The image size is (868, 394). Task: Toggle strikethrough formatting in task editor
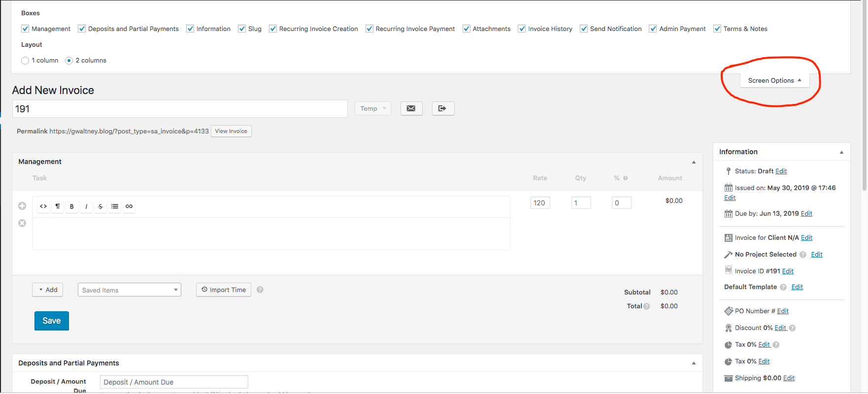100,206
